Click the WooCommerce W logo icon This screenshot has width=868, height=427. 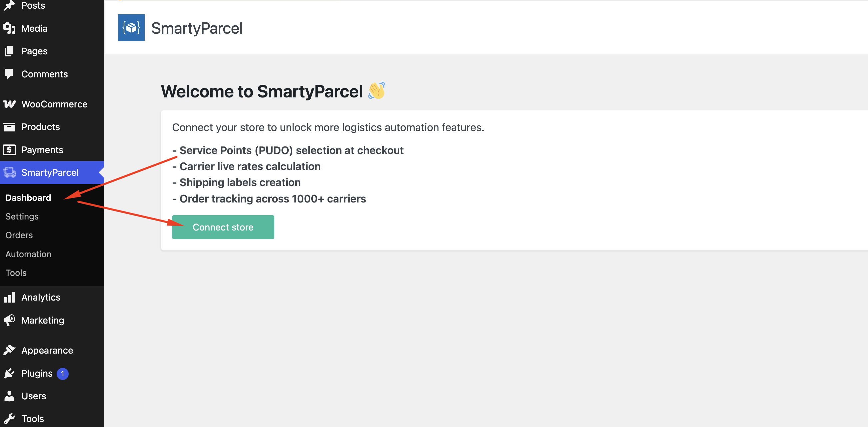click(x=9, y=104)
